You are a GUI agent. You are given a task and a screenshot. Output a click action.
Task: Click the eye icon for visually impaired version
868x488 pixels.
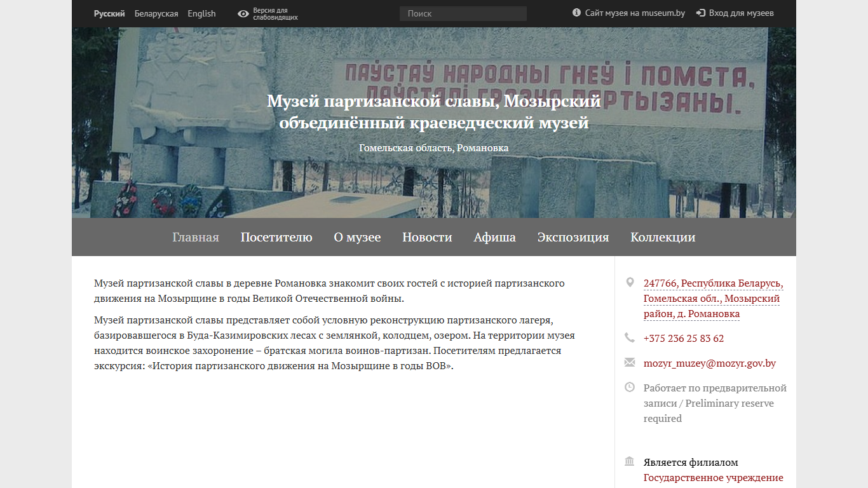(243, 13)
